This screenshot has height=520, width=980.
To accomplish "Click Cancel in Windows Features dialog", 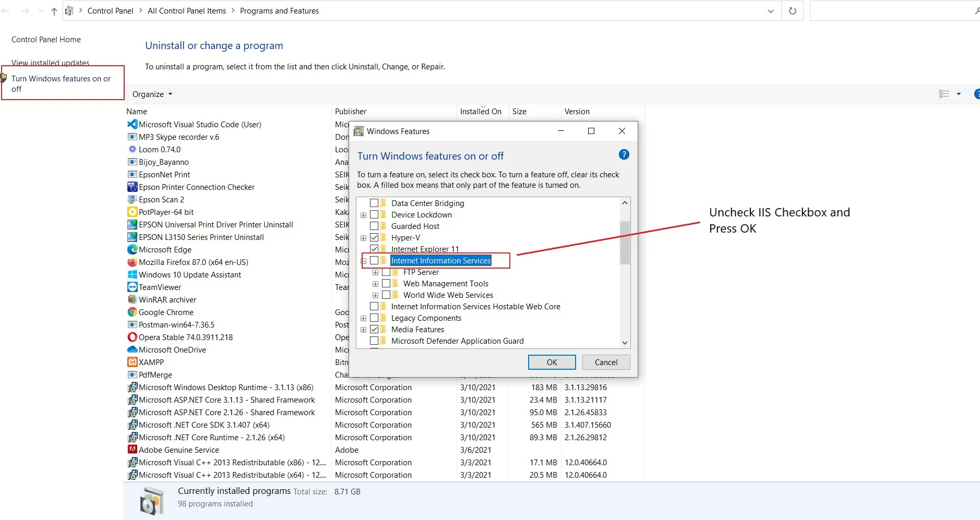I will click(606, 362).
